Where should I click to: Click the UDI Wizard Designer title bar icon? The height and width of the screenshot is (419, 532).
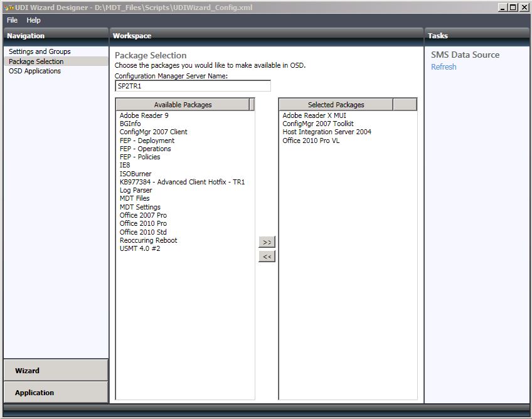(x=9, y=8)
